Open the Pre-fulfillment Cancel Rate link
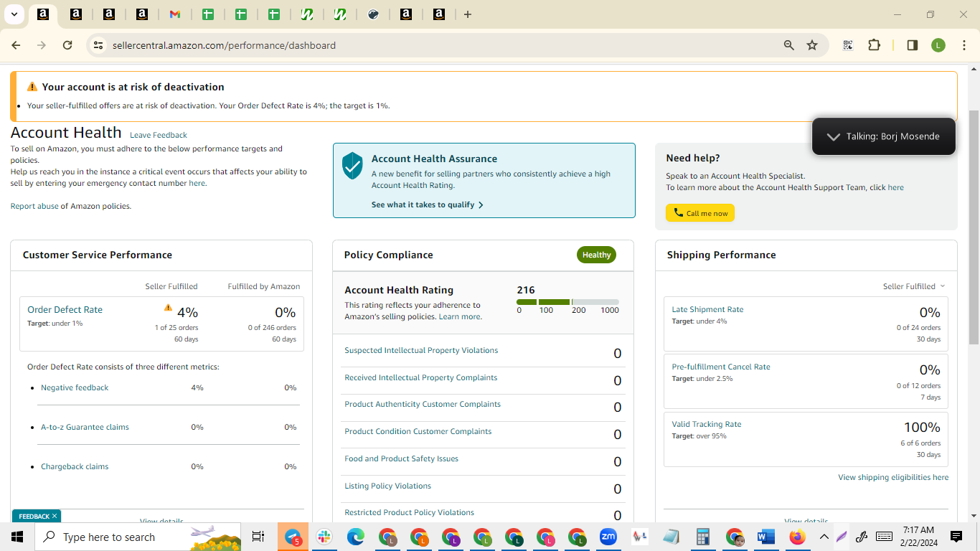The width and height of the screenshot is (980, 551). point(721,367)
